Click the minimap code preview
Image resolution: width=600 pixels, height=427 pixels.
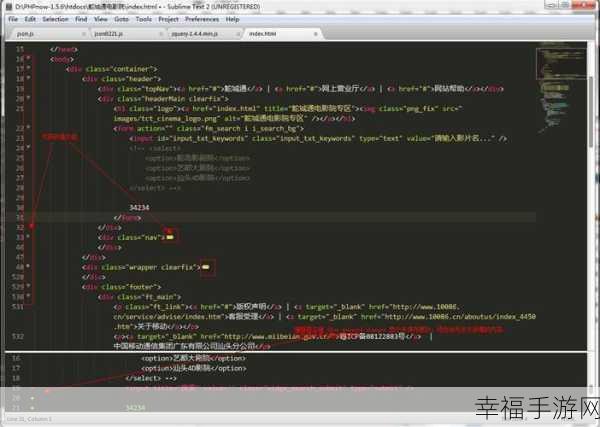[x=561, y=88]
